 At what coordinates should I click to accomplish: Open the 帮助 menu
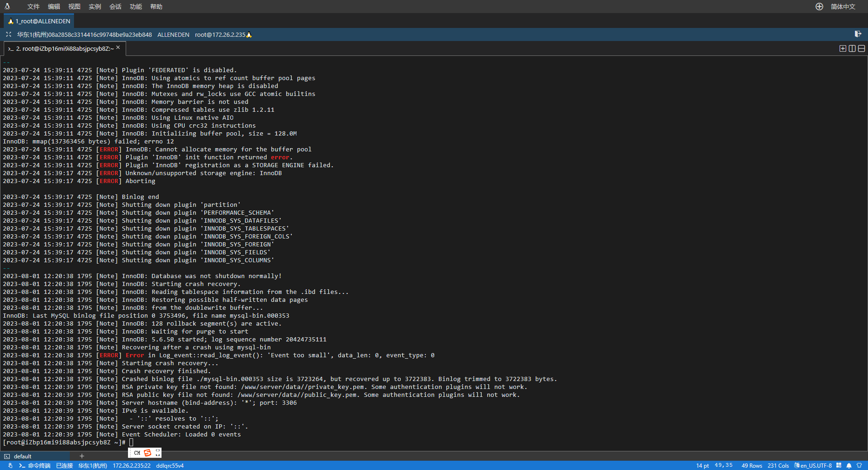click(156, 7)
